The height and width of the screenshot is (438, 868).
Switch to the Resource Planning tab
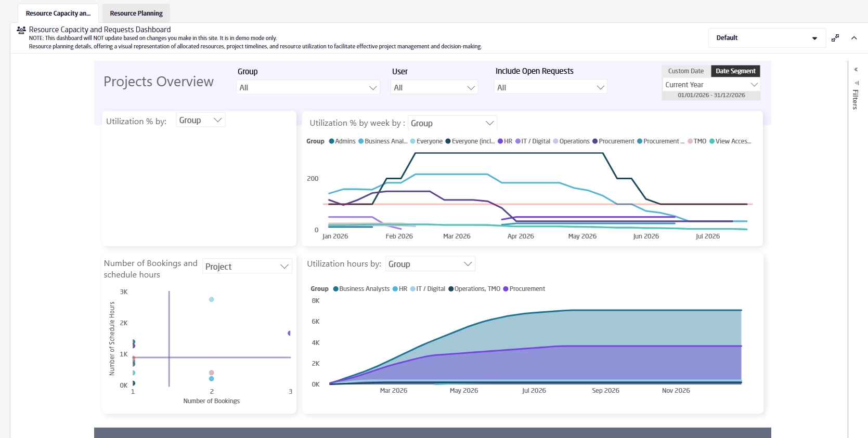136,14
